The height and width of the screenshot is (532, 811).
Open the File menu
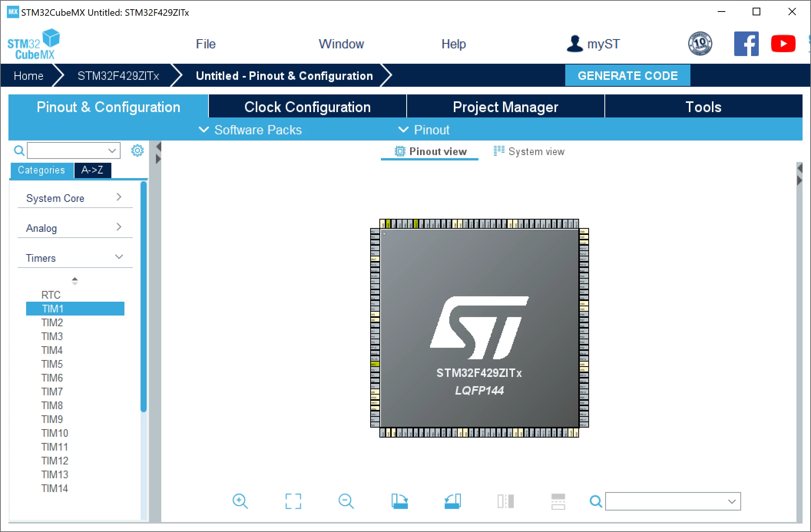[x=206, y=44]
